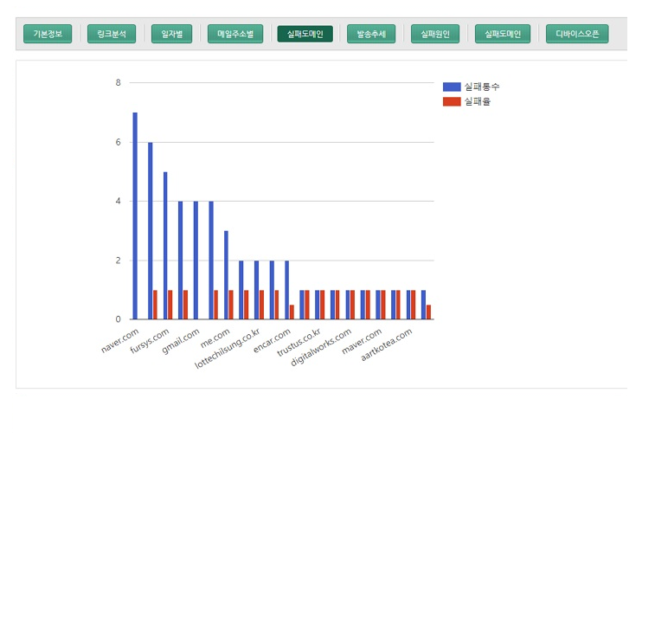This screenshot has width=655, height=644.
Task: Click the y-axis value 6
Action: (x=119, y=142)
